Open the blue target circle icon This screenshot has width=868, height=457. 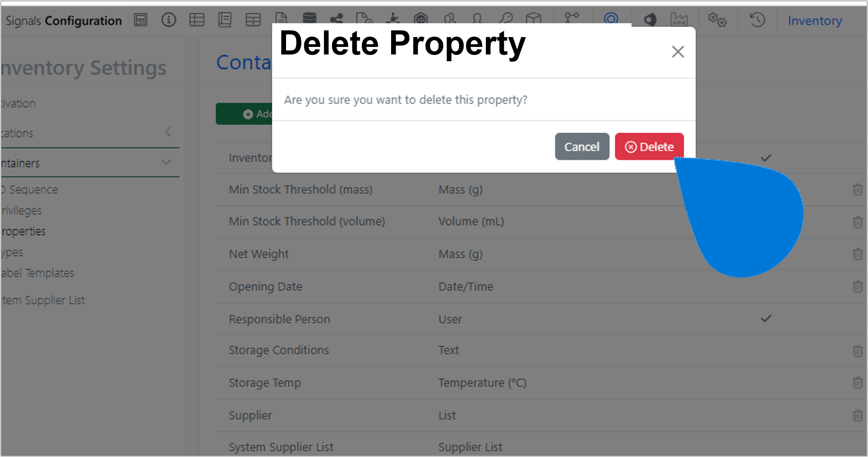[x=611, y=18]
